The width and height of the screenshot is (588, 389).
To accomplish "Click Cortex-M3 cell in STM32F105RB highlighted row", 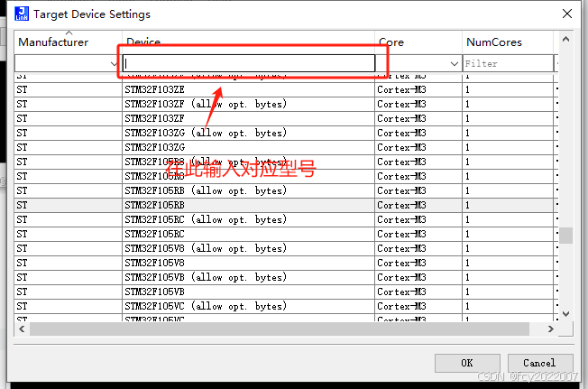I will [418, 205].
